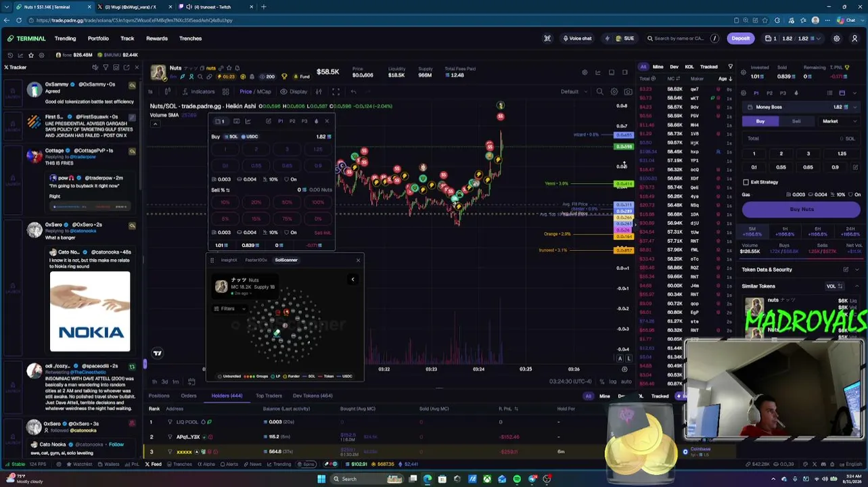Image resolution: width=868 pixels, height=487 pixels.
Task: Search symbols with the chart magnifier icon
Action: pyautogui.click(x=599, y=92)
